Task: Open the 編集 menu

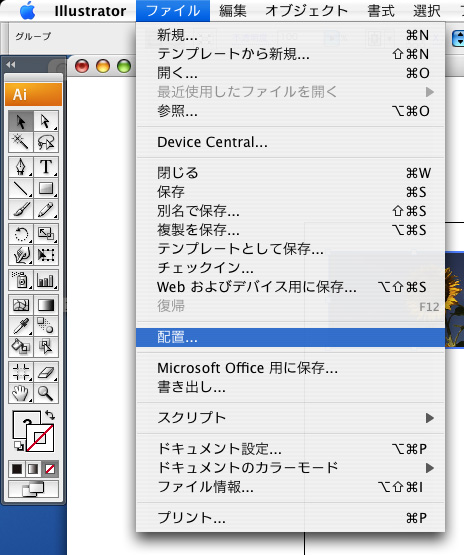Action: point(233,11)
